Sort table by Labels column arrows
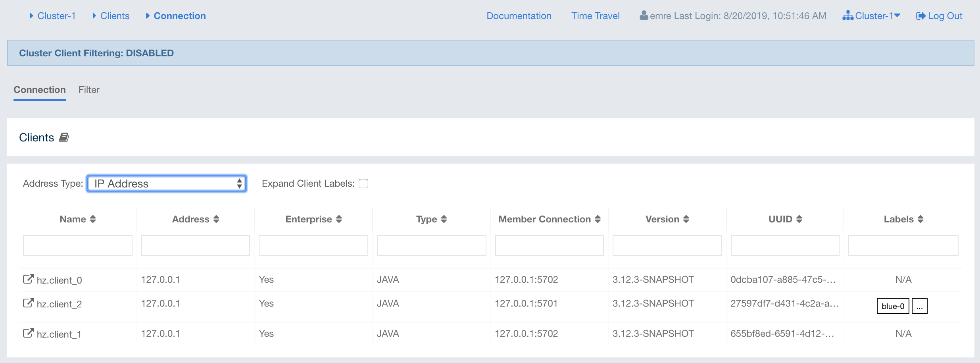The image size is (980, 363). pyautogui.click(x=920, y=219)
